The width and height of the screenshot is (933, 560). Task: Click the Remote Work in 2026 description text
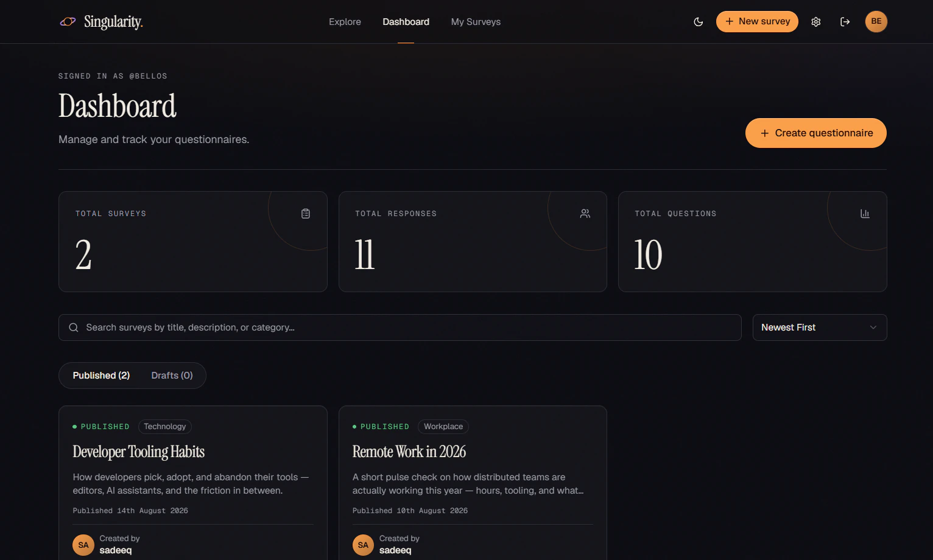(468, 484)
